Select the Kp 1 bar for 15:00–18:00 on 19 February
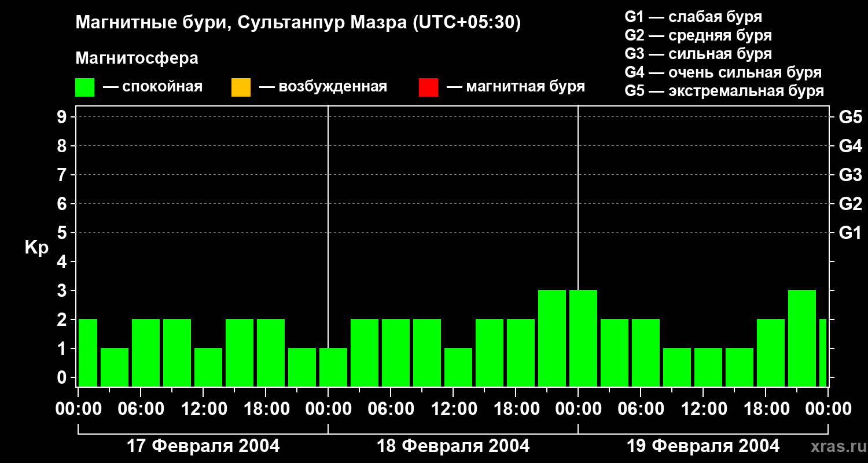The width and height of the screenshot is (868, 463). (x=740, y=368)
